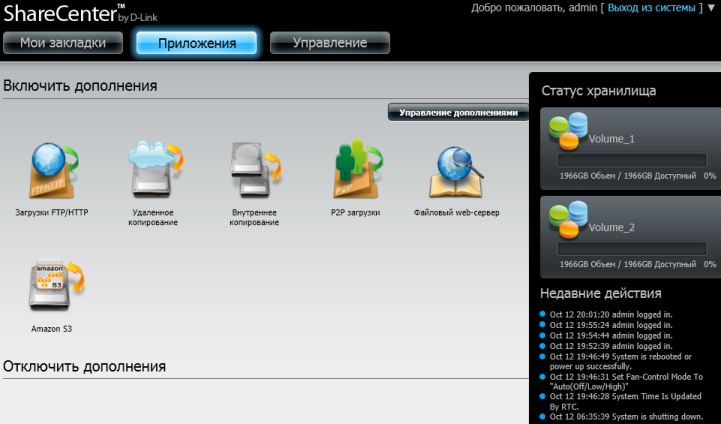The width and height of the screenshot is (721, 424).
Task: Click the Volume_1 database icon
Action: 568,131
